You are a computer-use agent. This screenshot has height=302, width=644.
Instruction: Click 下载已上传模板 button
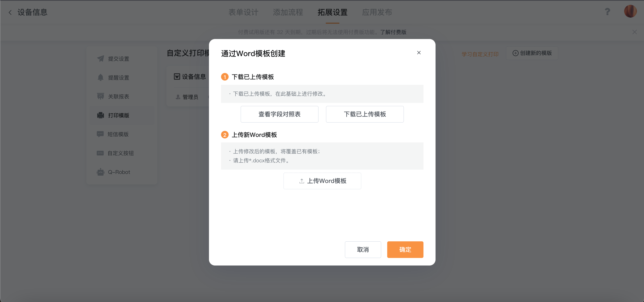point(365,114)
